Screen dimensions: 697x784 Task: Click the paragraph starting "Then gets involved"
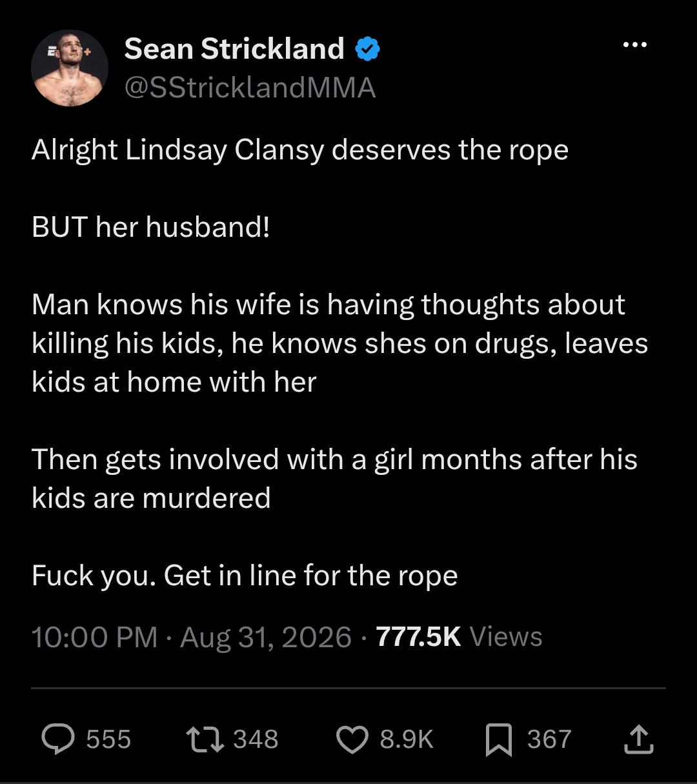(x=334, y=479)
